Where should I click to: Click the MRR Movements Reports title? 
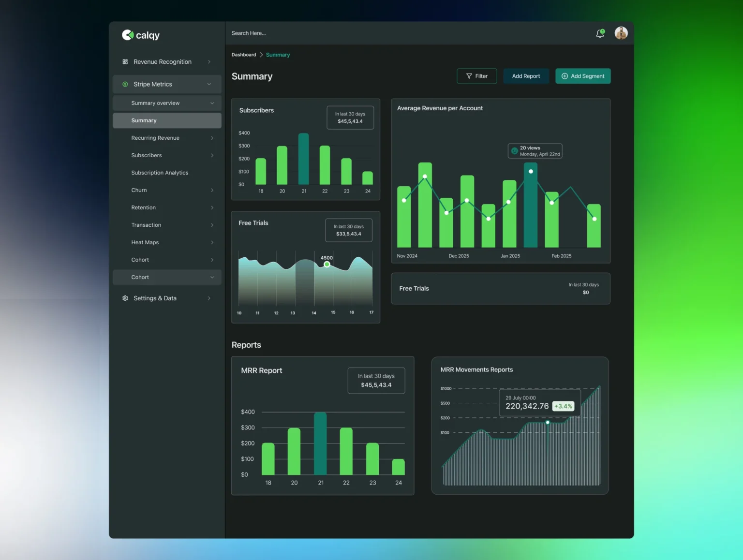(x=476, y=369)
